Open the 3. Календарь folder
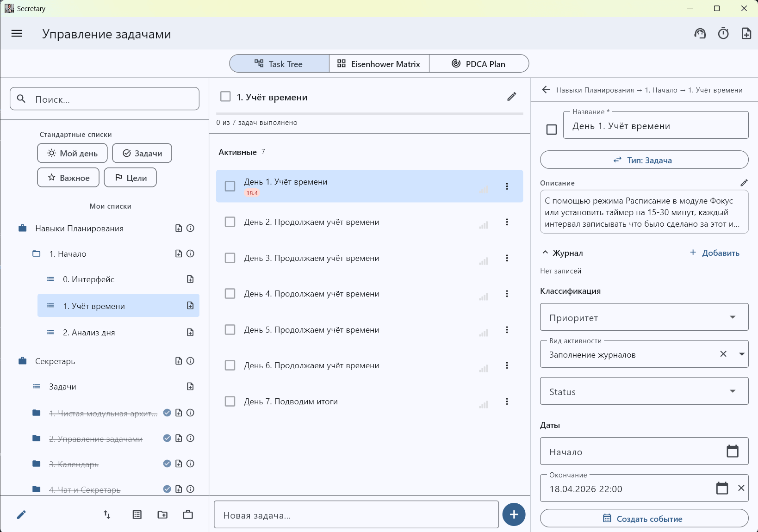The image size is (758, 532). (74, 464)
